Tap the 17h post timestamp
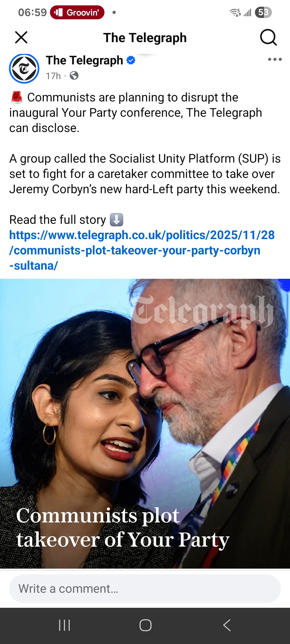 point(53,76)
